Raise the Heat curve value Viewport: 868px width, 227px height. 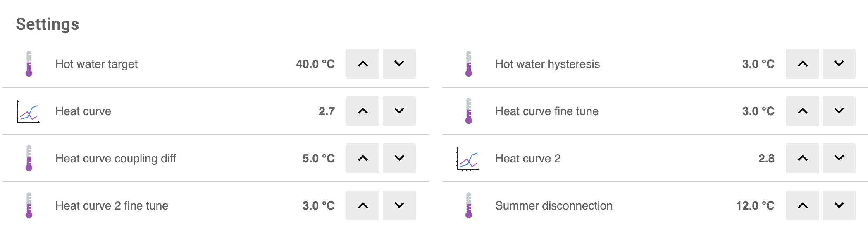(363, 111)
